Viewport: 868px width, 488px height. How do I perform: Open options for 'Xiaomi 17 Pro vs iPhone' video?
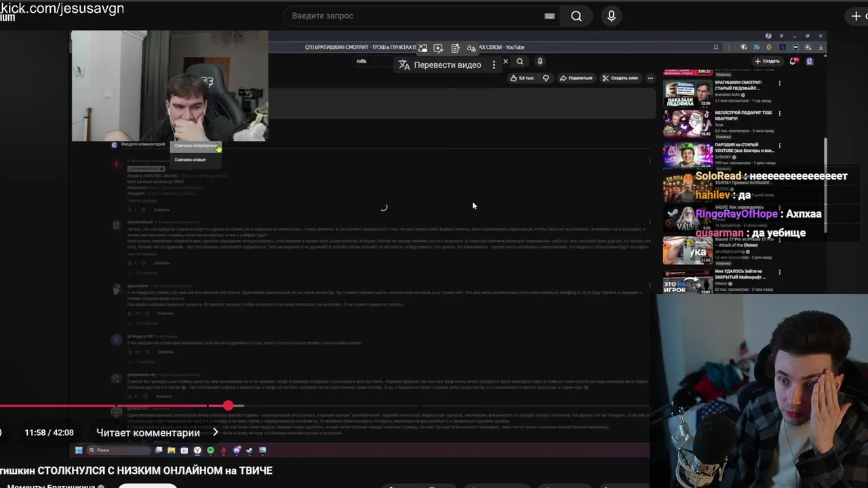[780, 241]
